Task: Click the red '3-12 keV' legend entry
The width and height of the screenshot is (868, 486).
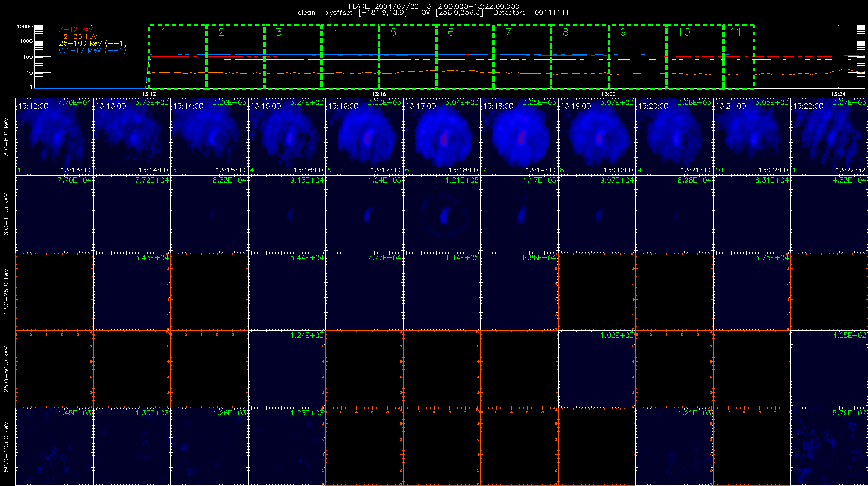Action: pos(76,30)
